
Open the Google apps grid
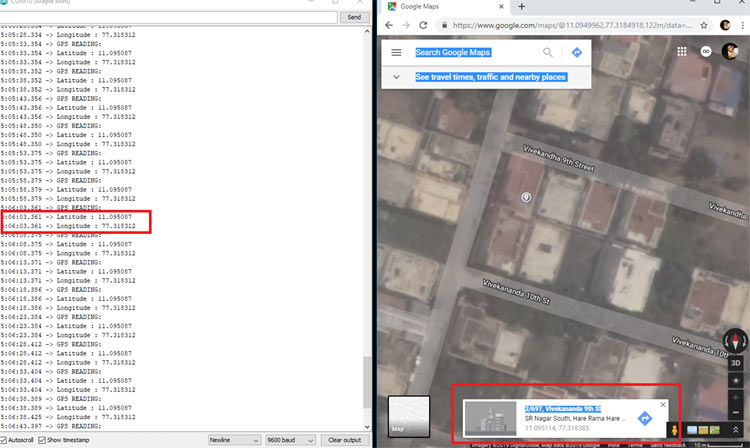coord(682,52)
